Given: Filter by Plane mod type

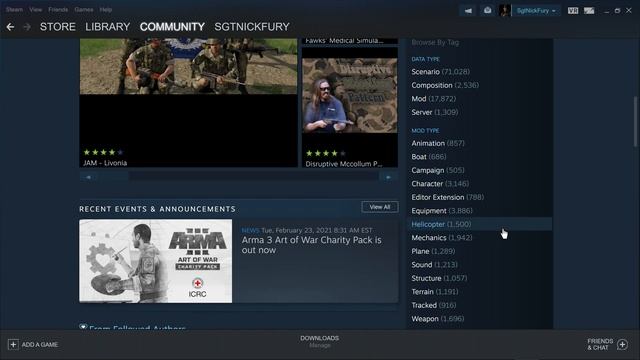Looking at the screenshot, I should point(433,251).
